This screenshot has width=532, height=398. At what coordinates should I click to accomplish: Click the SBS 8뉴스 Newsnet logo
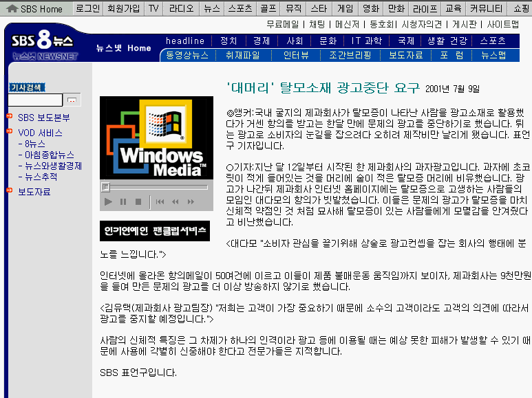coord(45,45)
